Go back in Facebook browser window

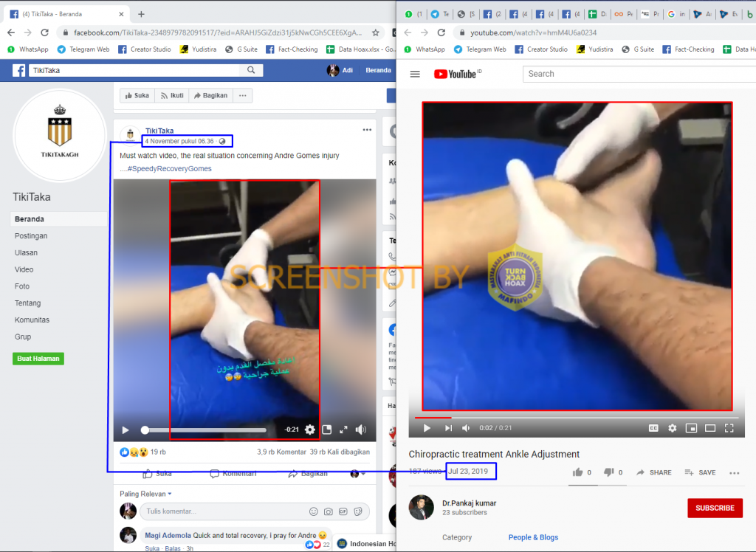point(11,32)
